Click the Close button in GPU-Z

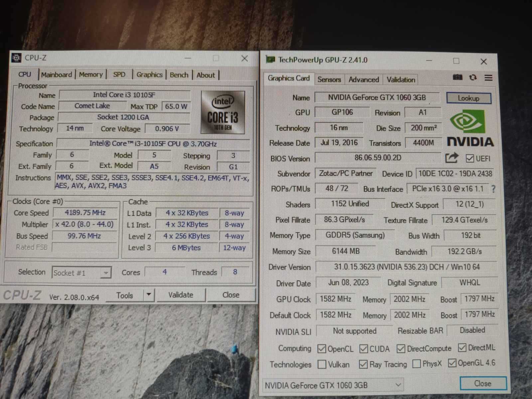point(483,383)
